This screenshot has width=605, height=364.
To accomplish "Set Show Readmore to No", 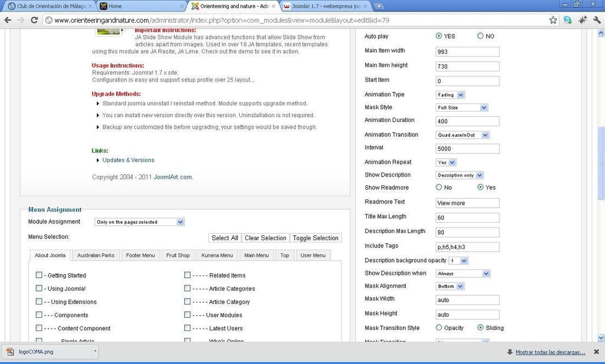I will tap(439, 187).
